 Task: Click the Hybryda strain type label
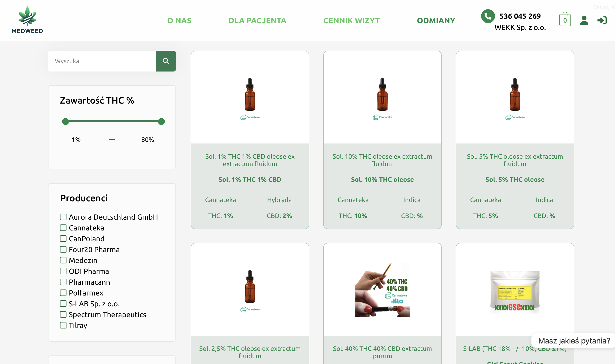pos(279,200)
